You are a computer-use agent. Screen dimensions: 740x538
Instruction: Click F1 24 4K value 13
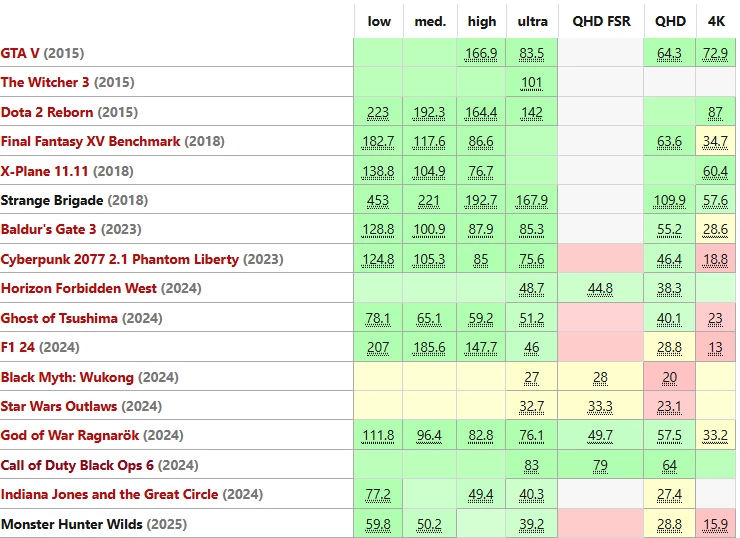715,348
